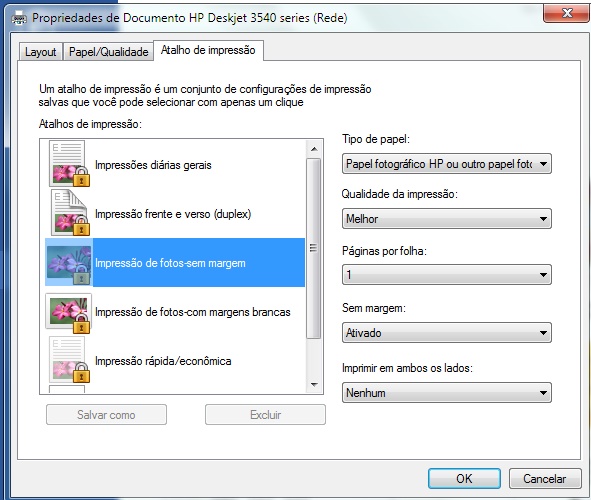The width and height of the screenshot is (591, 500).
Task: Click the Excluir button
Action: pos(265,415)
